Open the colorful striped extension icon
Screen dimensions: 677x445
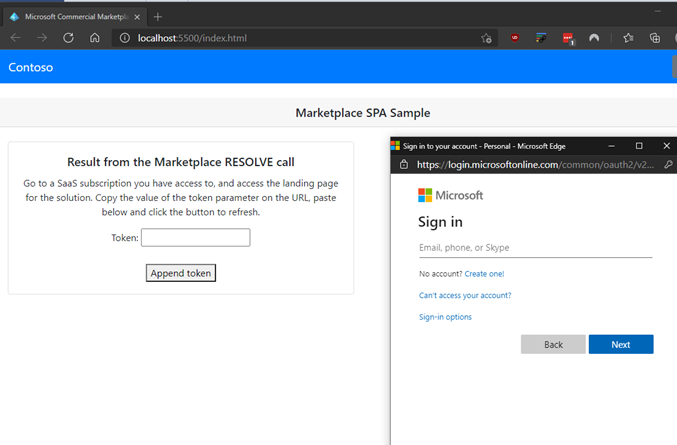pyautogui.click(x=541, y=38)
